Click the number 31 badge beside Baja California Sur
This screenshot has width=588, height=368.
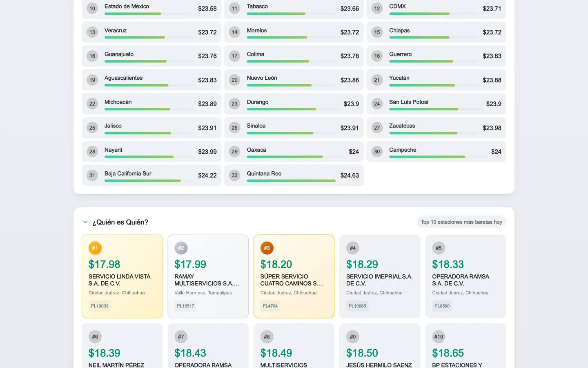[x=92, y=175]
